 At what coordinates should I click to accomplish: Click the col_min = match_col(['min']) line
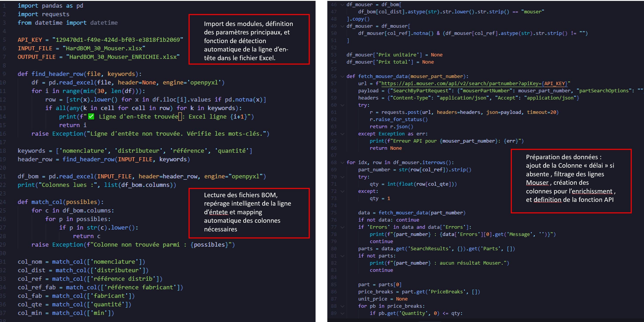click(x=66, y=313)
